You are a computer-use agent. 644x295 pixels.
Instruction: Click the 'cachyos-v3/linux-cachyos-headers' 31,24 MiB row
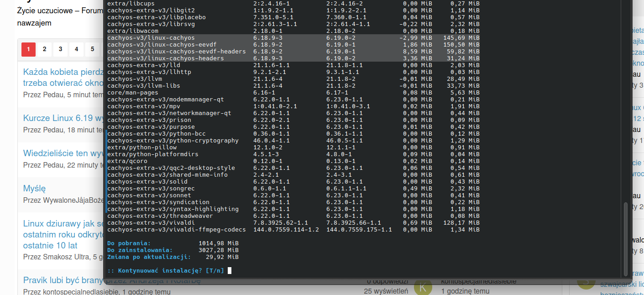click(293, 58)
